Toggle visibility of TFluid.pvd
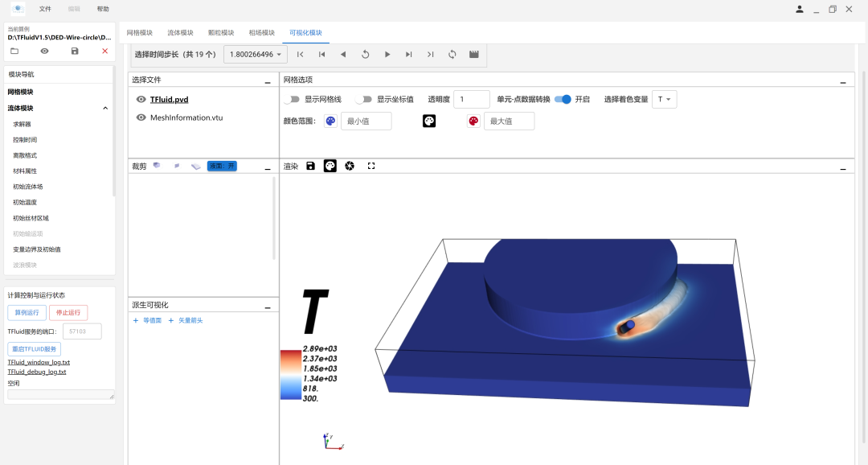 pos(141,99)
